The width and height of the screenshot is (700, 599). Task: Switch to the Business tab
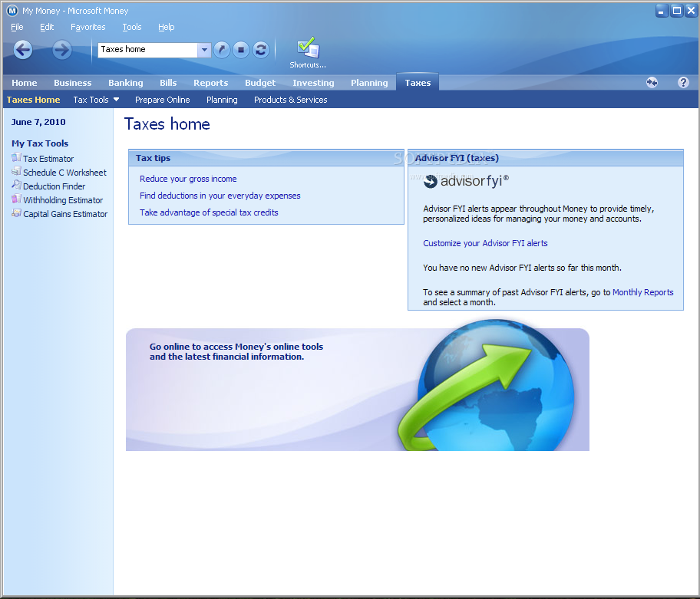pyautogui.click(x=72, y=83)
